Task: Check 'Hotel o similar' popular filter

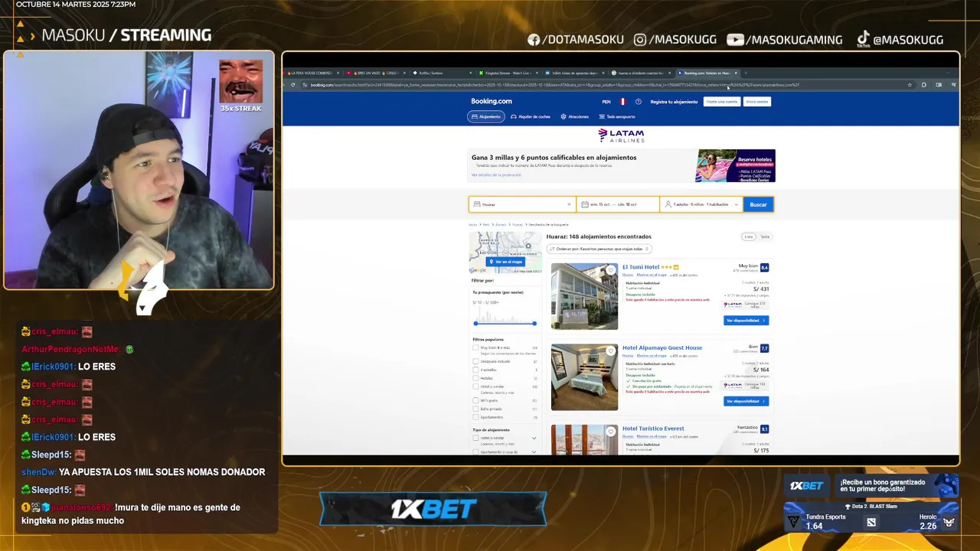Action: point(475,386)
